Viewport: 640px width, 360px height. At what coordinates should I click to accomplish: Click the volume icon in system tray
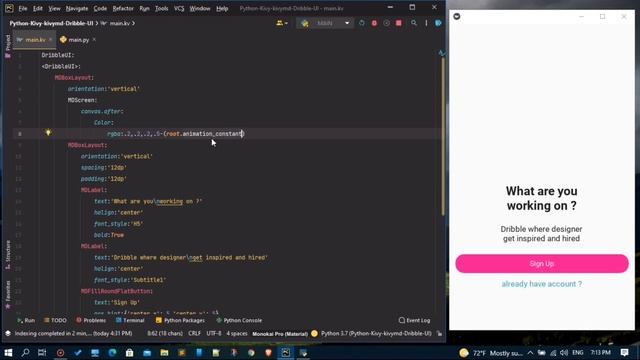[564, 353]
